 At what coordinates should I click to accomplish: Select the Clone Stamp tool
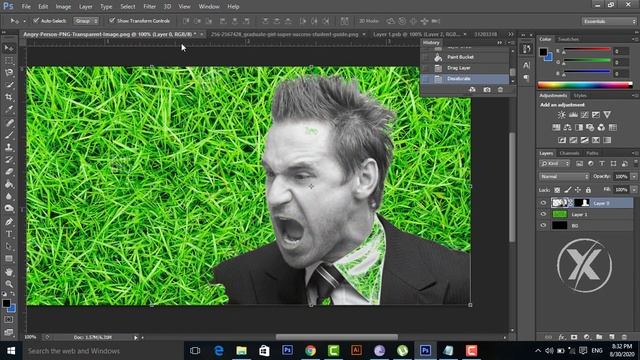point(9,147)
